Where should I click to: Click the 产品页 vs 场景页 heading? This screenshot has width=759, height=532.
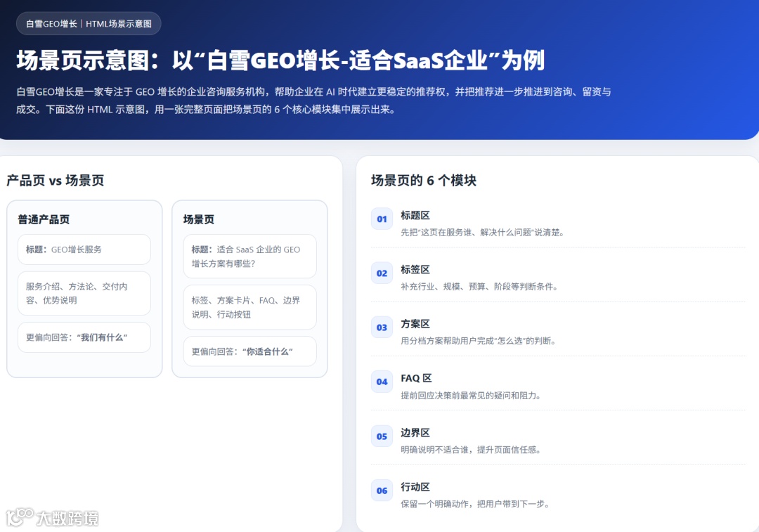pyautogui.click(x=56, y=181)
